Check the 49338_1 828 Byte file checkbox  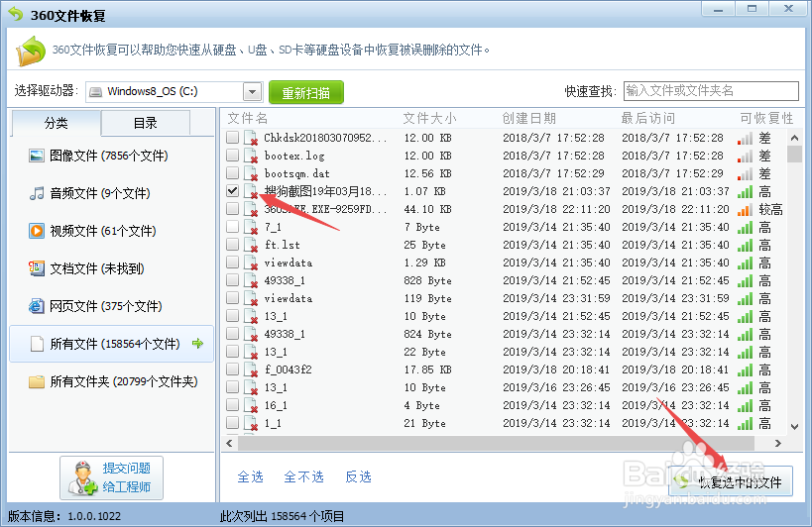[233, 279]
